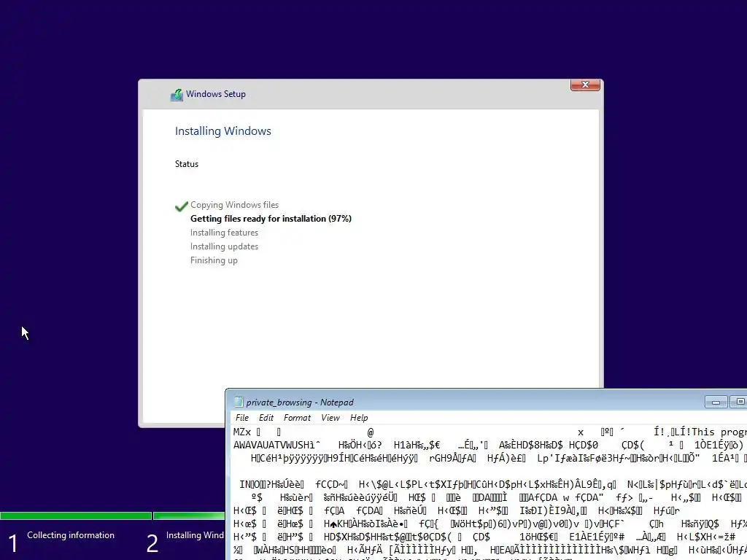
Task: Click the 'MZx' text at start of Notepad content
Action: 242,432
